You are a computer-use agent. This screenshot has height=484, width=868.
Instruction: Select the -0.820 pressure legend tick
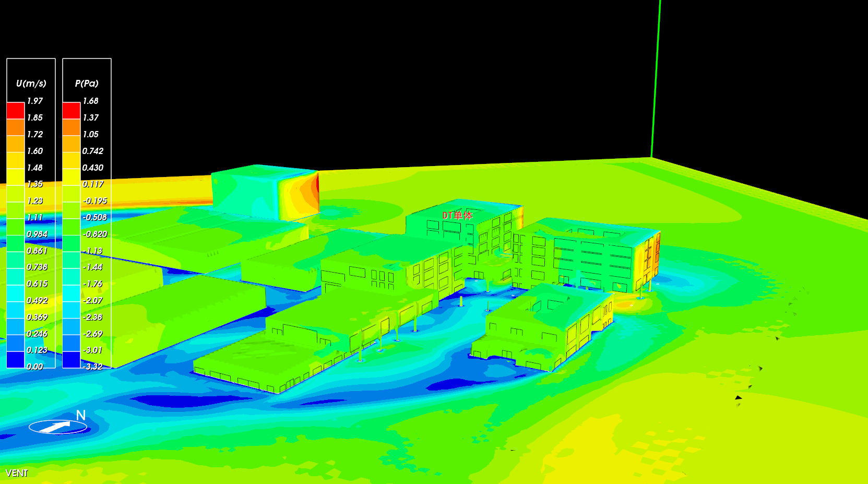pos(94,234)
